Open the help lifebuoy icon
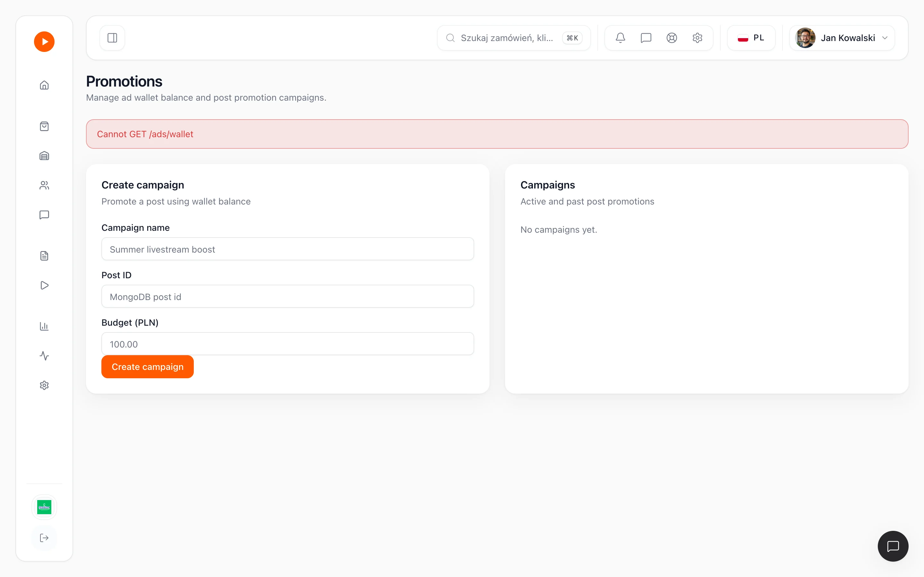The width and height of the screenshot is (924, 577). point(672,38)
